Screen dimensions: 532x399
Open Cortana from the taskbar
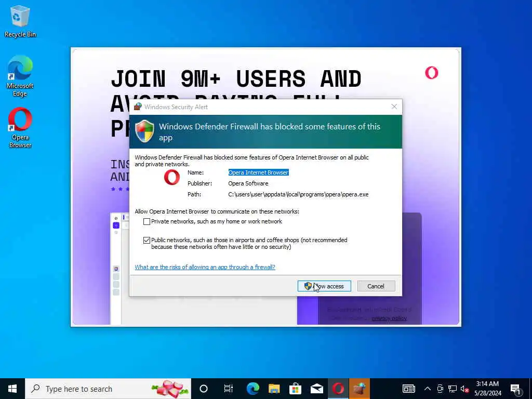[204, 389]
